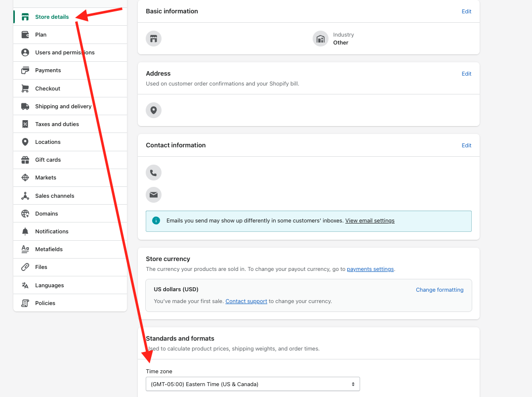Open Policies settings
This screenshot has height=397, width=532.
70,303
